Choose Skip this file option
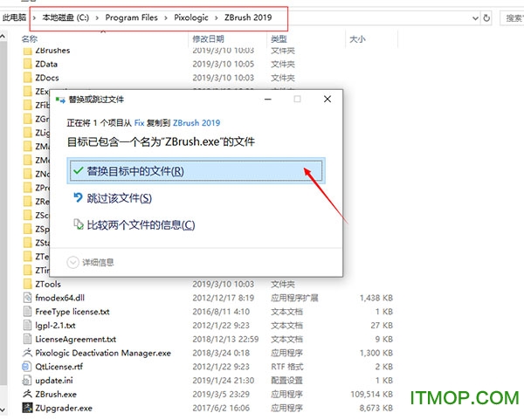Screen dimensions: 524x420 coord(120,198)
